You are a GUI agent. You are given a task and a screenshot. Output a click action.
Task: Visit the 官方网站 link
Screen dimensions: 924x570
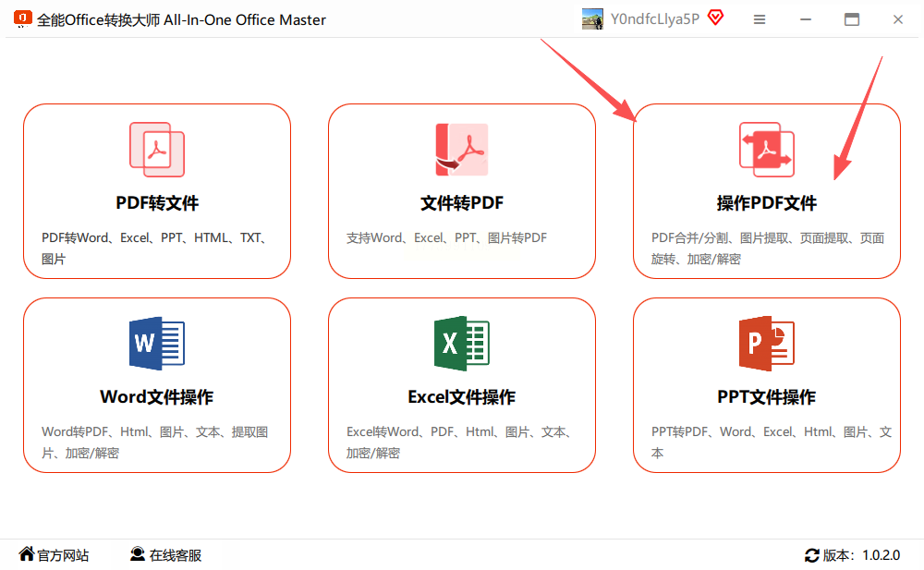point(63,555)
